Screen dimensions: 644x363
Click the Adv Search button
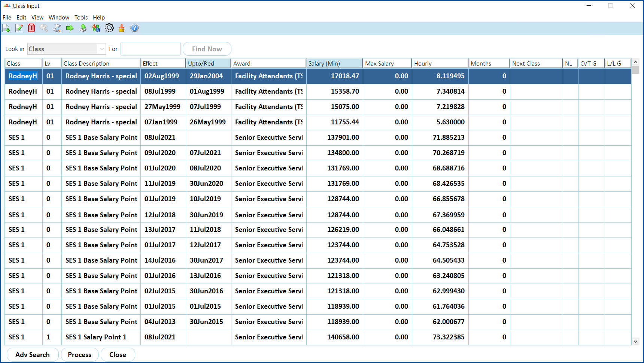(33, 355)
